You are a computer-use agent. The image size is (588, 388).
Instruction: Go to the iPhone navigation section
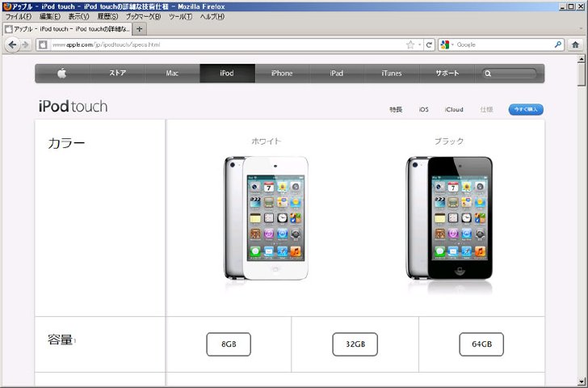[x=282, y=74]
